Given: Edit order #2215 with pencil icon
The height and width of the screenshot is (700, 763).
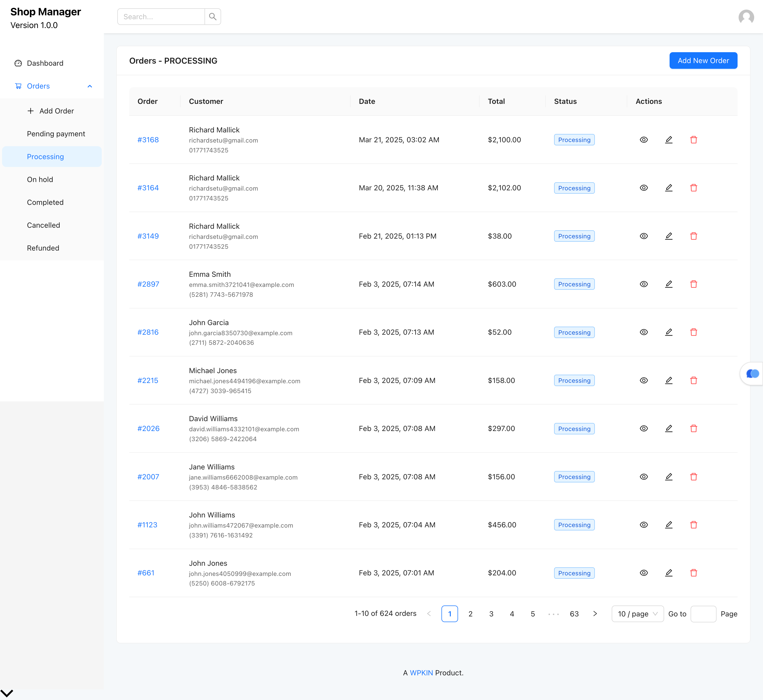Looking at the screenshot, I should point(669,380).
